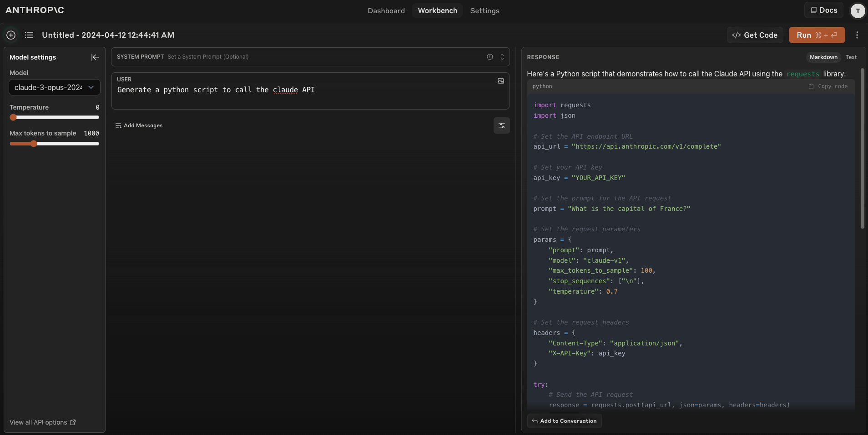This screenshot has height=435, width=868.
Task: Select the Workbench tab
Action: pyautogui.click(x=438, y=10)
